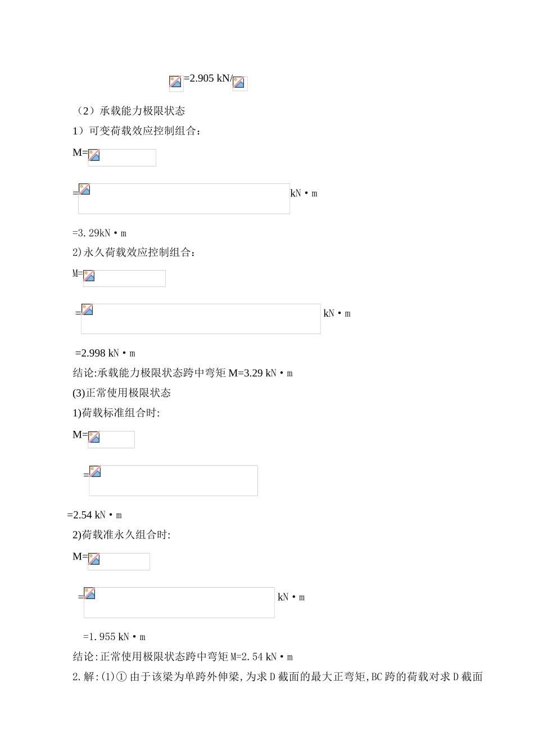Select the M= image under 荷载准永久组合时

[x=119, y=561]
